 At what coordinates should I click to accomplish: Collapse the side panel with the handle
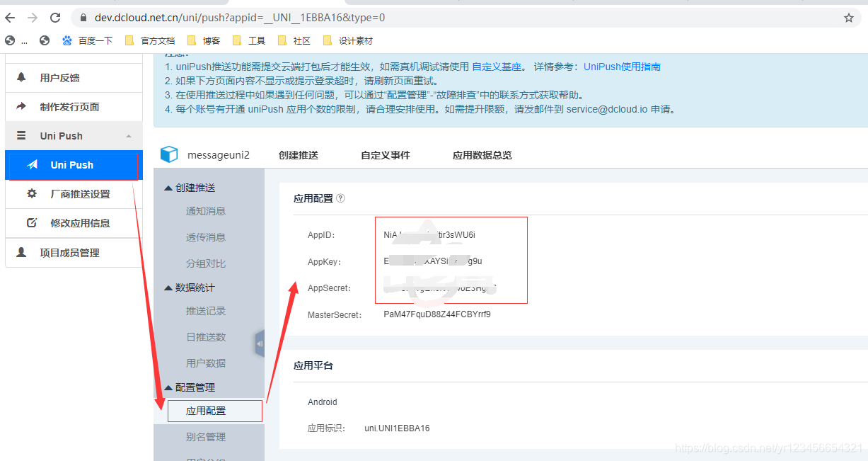pos(260,343)
